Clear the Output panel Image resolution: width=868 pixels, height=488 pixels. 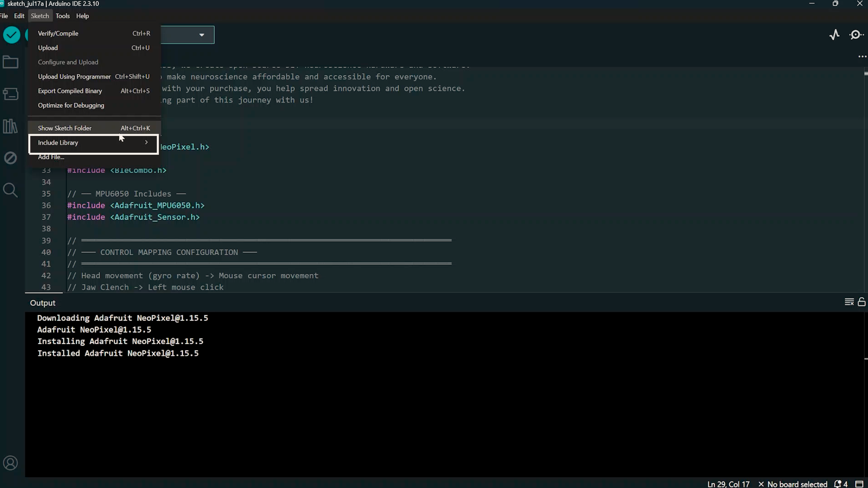[849, 302]
